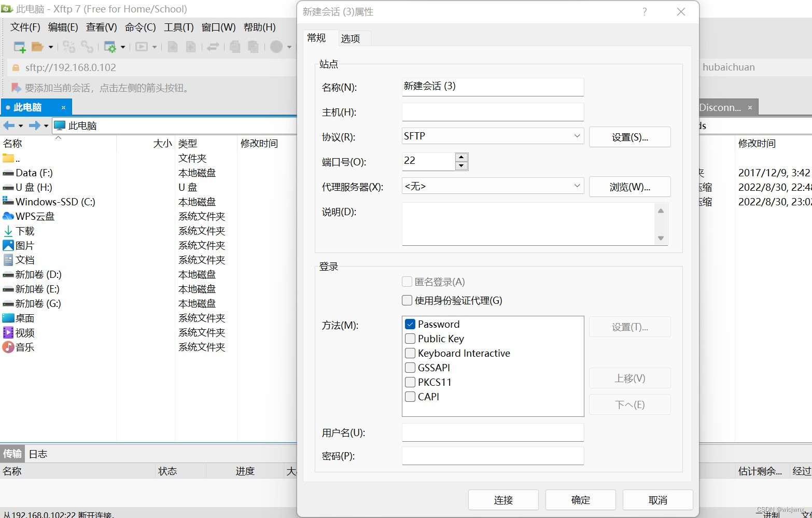The image size is (812, 518).
Task: Enable the Keyboard Interactive checkbox
Action: (410, 353)
